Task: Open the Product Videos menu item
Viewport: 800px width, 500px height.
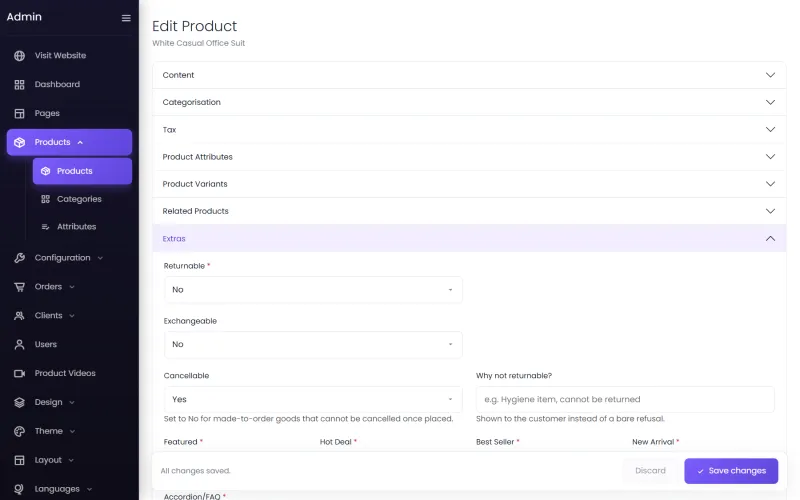Action: click(x=69, y=373)
